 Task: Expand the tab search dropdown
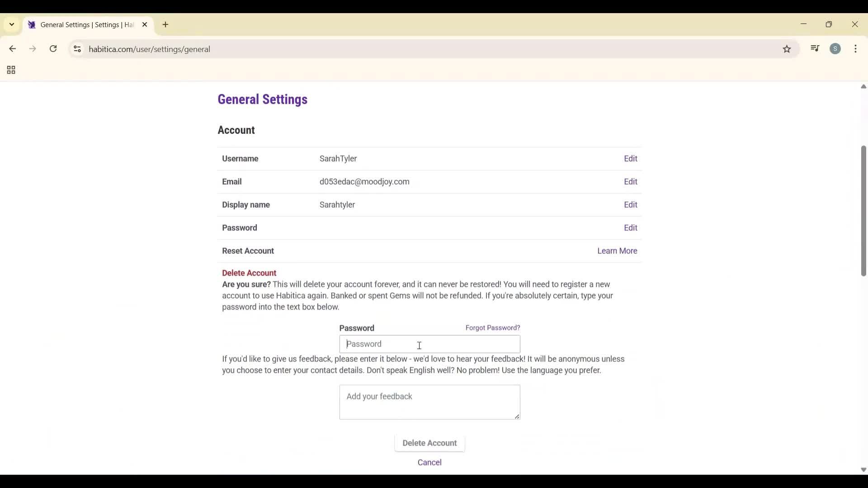point(12,24)
